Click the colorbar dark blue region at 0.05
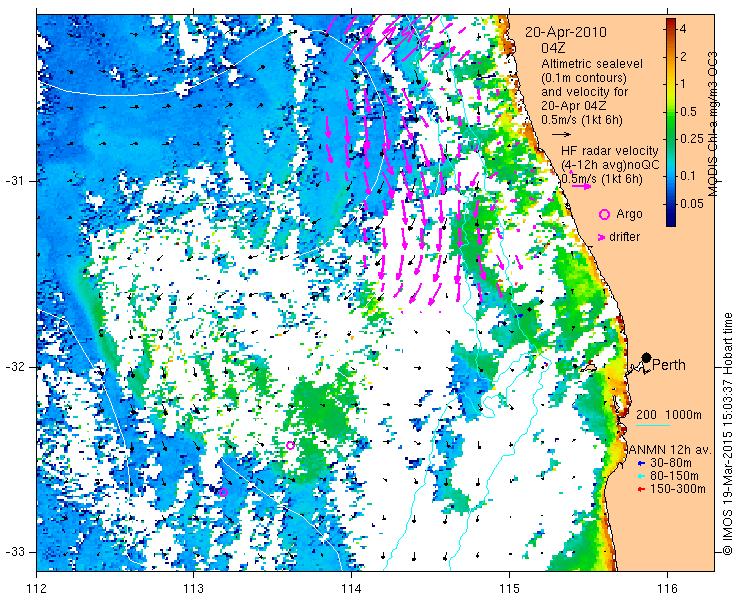 point(671,204)
